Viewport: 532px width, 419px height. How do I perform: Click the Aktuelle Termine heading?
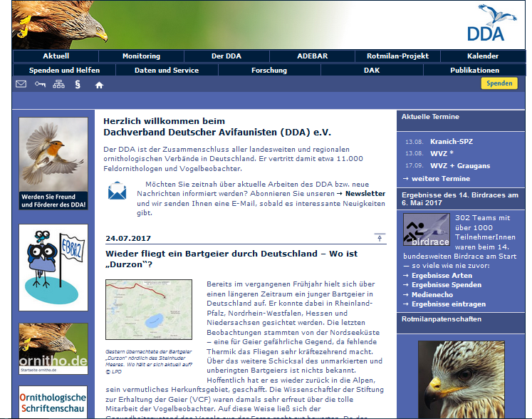[x=430, y=117]
